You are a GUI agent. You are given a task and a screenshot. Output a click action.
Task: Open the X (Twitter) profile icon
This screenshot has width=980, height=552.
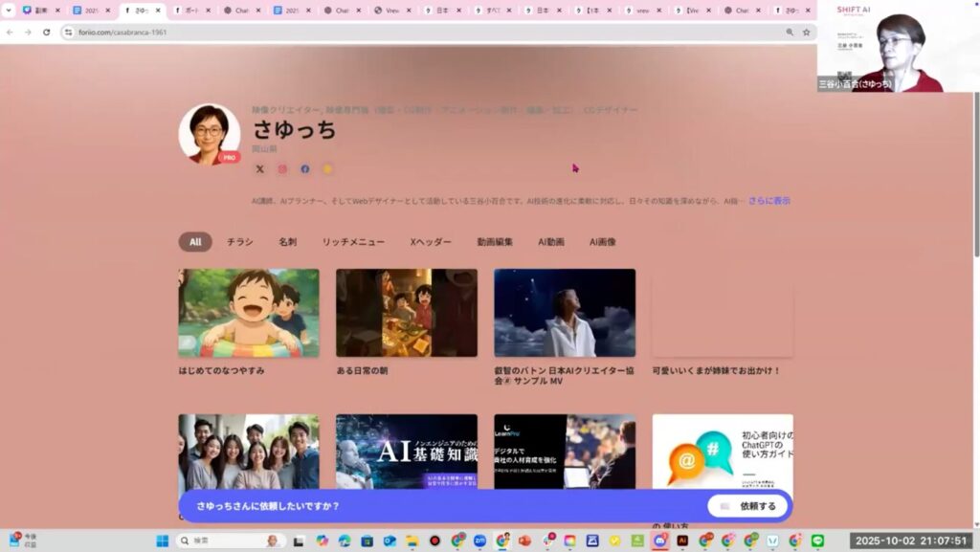259,169
